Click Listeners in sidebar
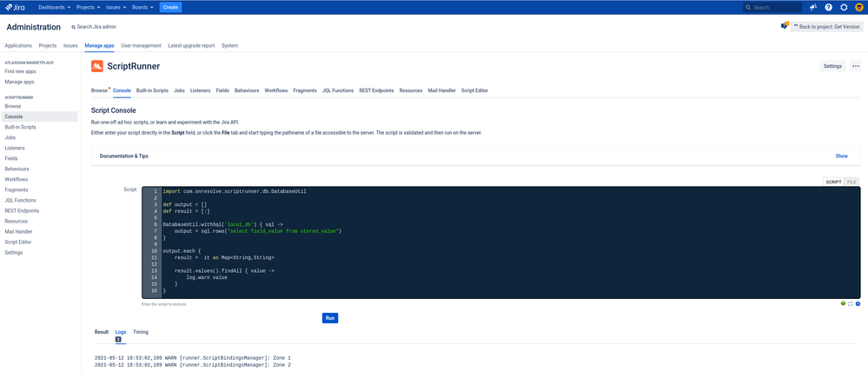This screenshot has width=868, height=372. [15, 148]
